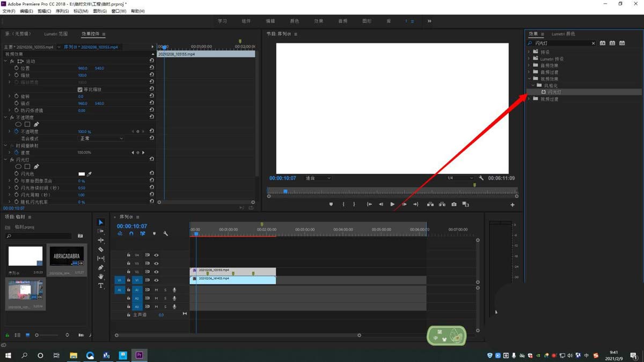Image resolution: width=644 pixels, height=362 pixels.
Task: Uncheck the 等比缩放 checkbox
Action: [80, 90]
